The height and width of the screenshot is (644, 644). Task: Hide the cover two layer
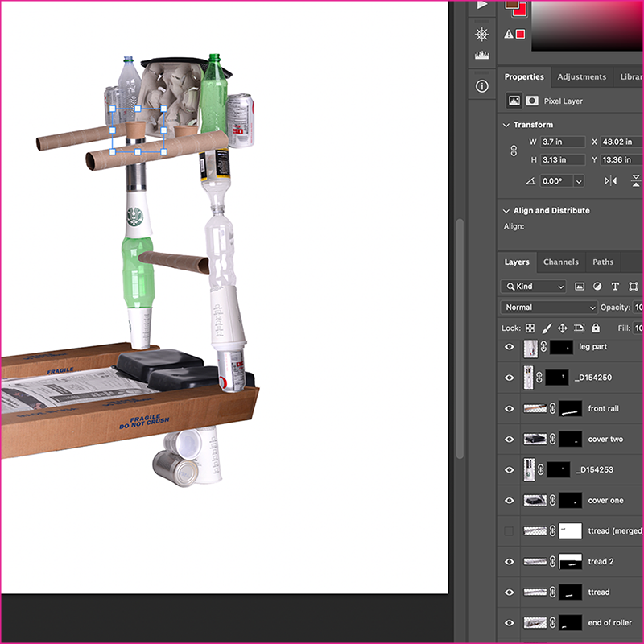coord(510,439)
